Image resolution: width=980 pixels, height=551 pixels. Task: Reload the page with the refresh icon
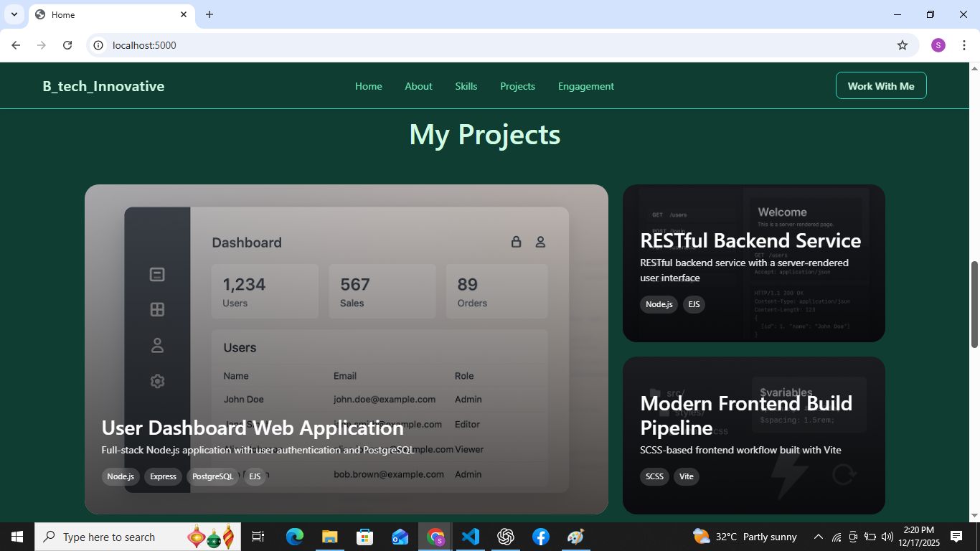tap(67, 45)
